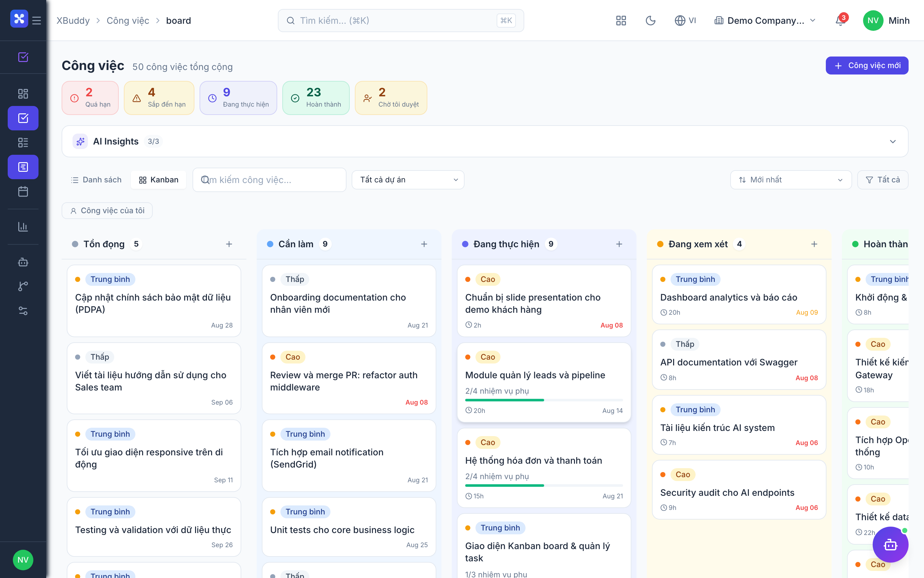The height and width of the screenshot is (578, 924).
Task: Open card Onboarding documentation cho nhân viên mới
Action: 349,301
